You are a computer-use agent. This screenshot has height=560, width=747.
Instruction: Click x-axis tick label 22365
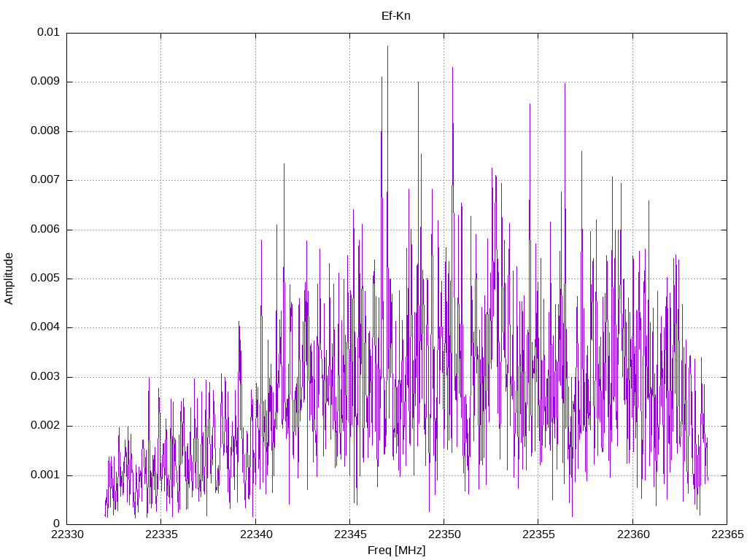tap(727, 534)
